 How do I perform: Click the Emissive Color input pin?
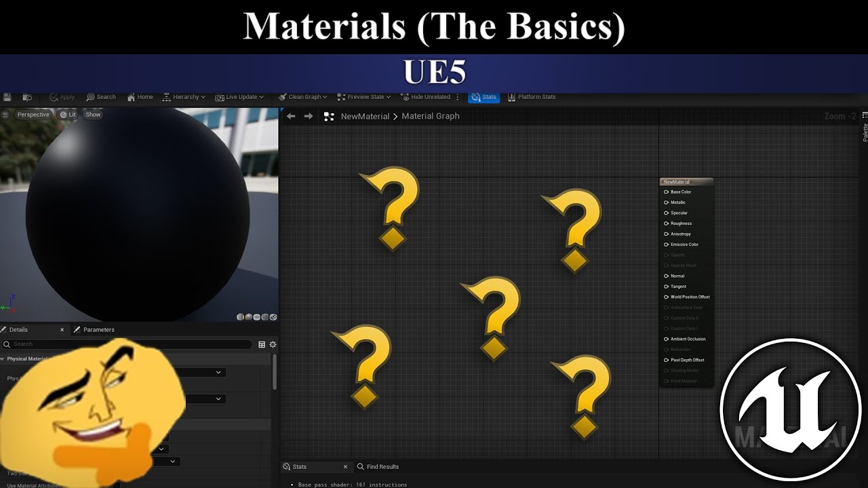click(x=667, y=244)
